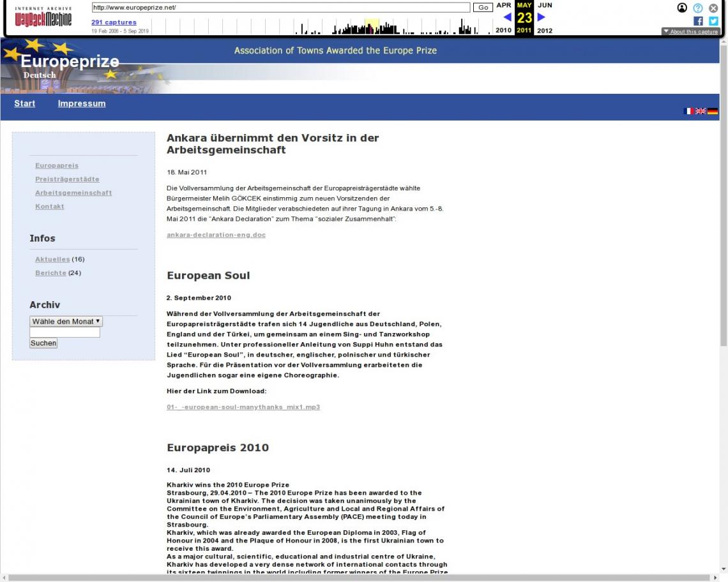Click the Europeprize site title
The height and width of the screenshot is (582, 728).
click(x=70, y=61)
